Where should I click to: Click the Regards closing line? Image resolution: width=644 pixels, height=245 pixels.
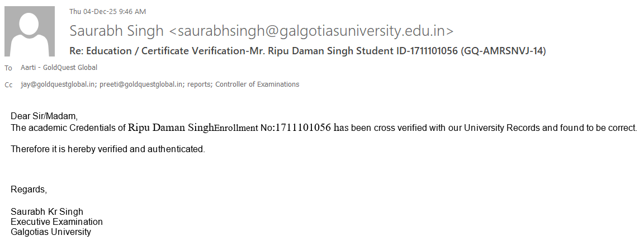pos(29,189)
